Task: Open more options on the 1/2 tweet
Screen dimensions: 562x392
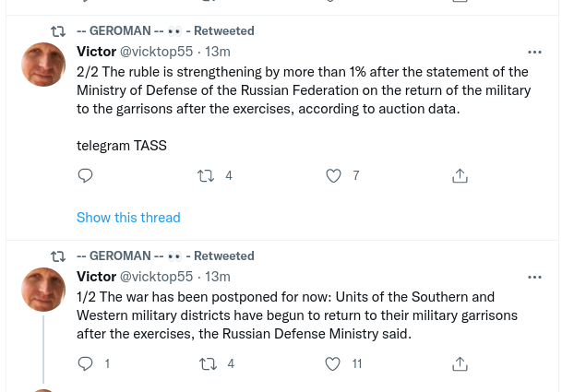Action: pyautogui.click(x=534, y=277)
